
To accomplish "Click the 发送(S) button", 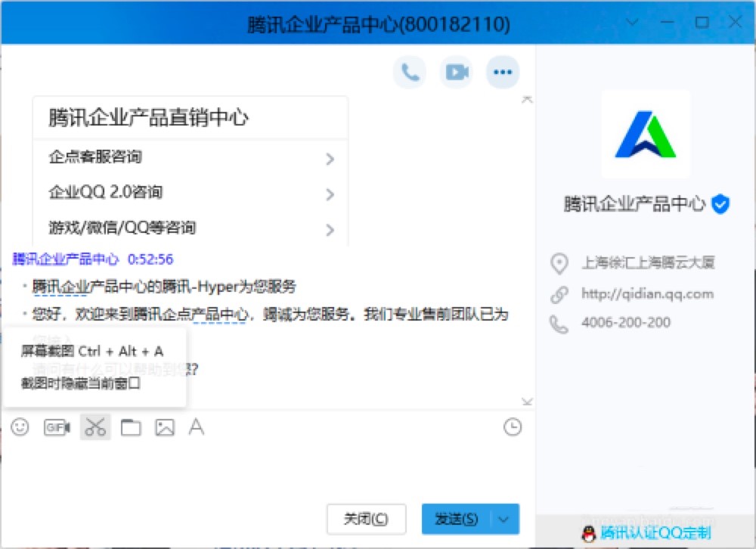I will (x=456, y=519).
